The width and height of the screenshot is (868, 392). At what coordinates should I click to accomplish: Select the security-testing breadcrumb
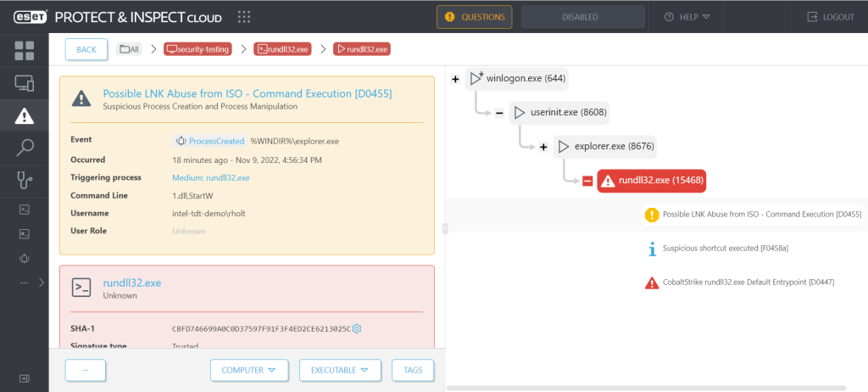pos(197,49)
